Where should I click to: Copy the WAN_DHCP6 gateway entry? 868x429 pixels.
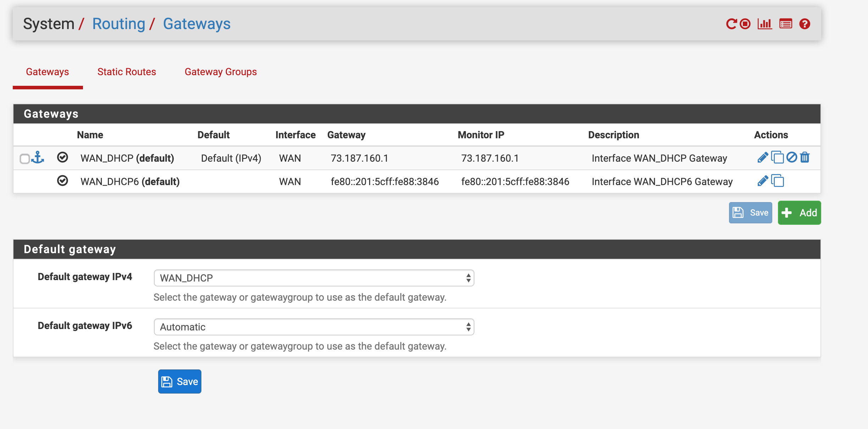(778, 181)
